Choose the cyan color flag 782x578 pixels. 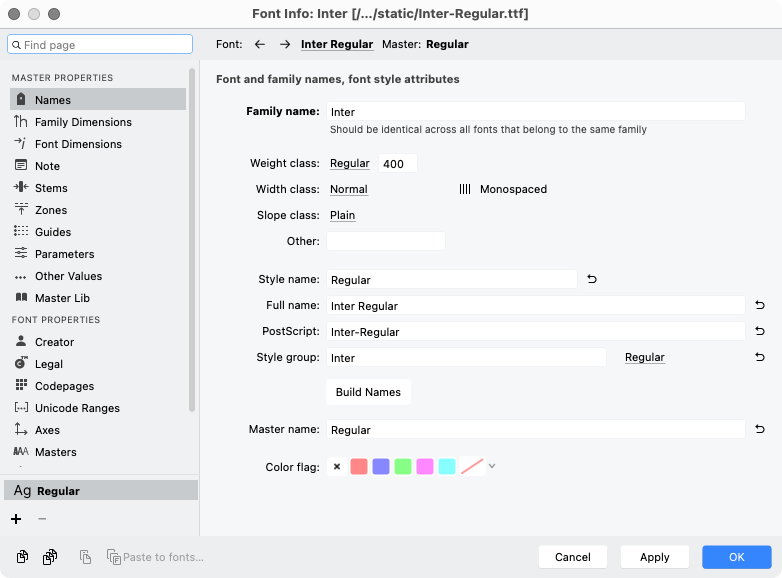point(447,467)
